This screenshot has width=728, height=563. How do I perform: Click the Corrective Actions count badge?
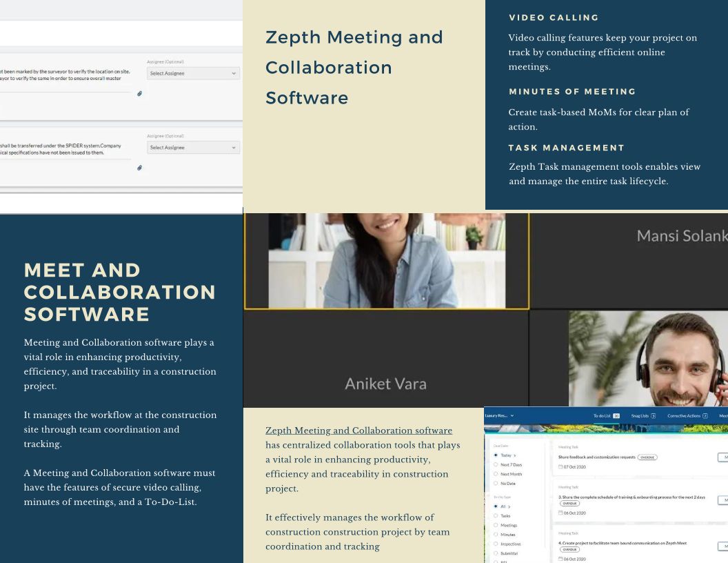[x=705, y=416]
